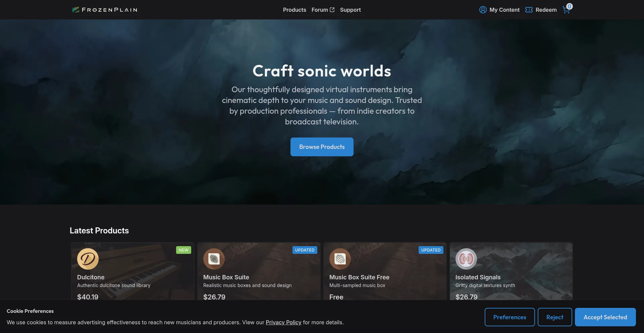644x333 pixels.
Task: Open cookie Preferences
Action: pos(509,317)
